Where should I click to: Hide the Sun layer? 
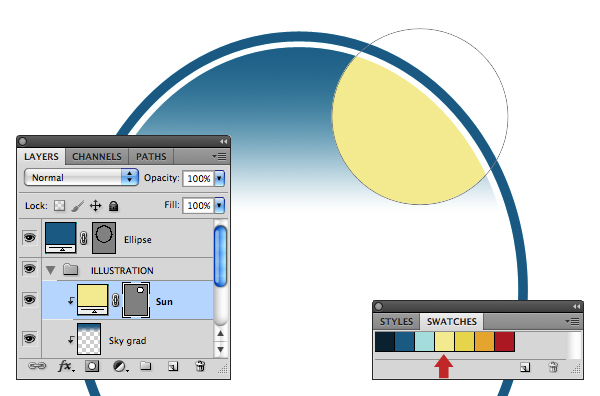[29, 299]
